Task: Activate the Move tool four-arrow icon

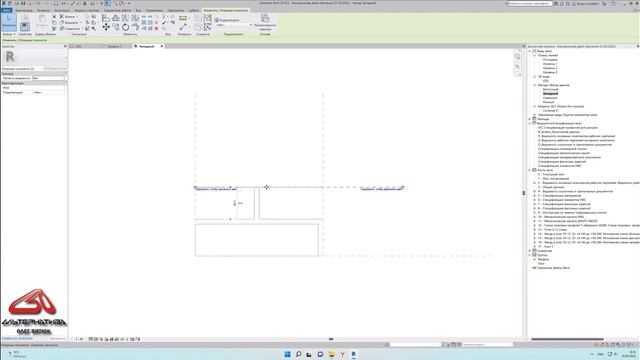Action: click(106, 27)
